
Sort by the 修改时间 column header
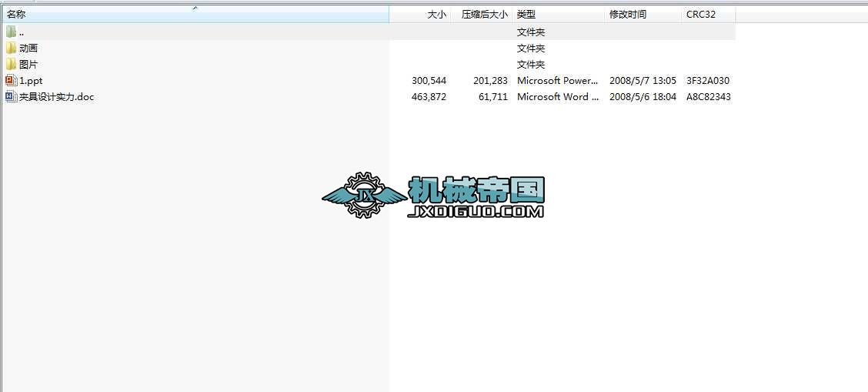click(644, 15)
